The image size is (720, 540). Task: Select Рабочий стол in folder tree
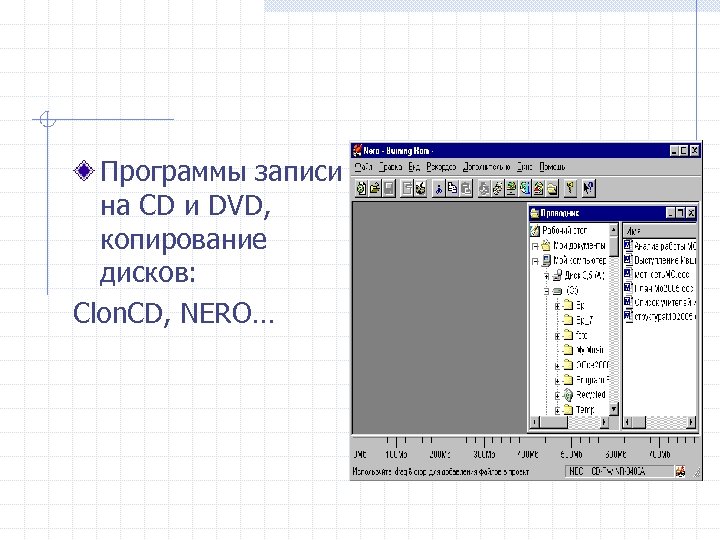coord(564,230)
